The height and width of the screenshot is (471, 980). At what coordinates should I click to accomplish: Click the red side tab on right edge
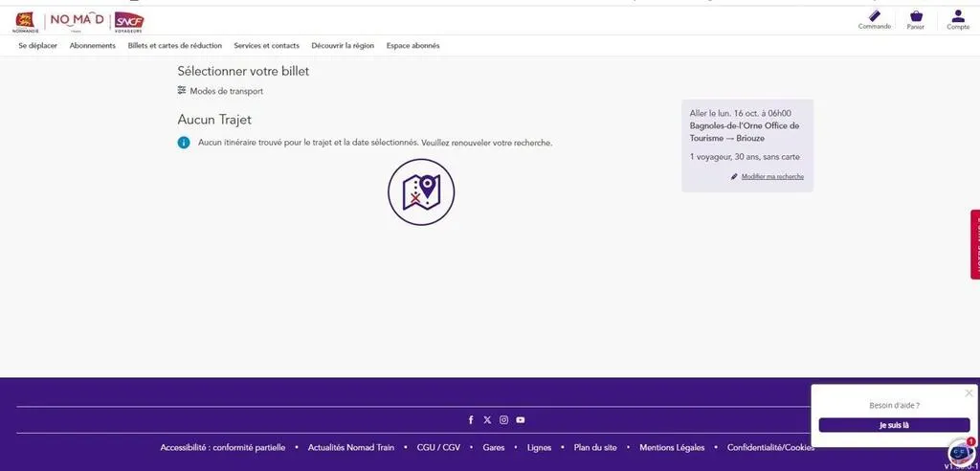pos(975,244)
